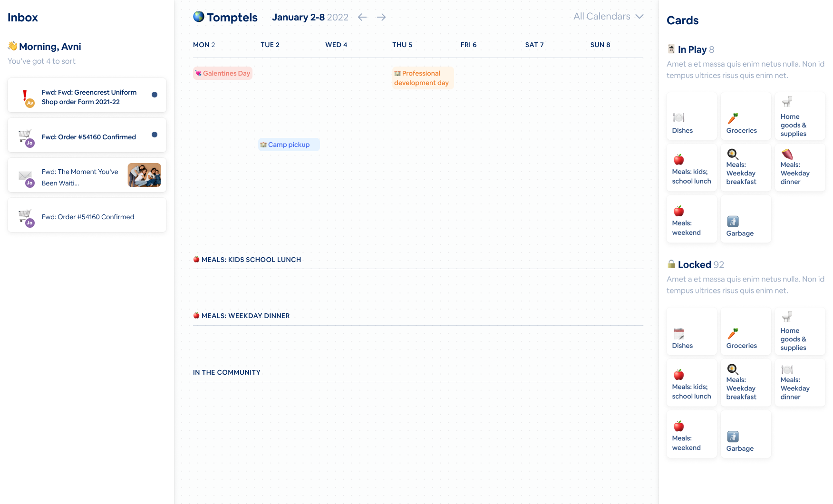This screenshot has width=833, height=504.
Task: Toggle unread dot on Greencrest Uniform email
Action: point(155,95)
